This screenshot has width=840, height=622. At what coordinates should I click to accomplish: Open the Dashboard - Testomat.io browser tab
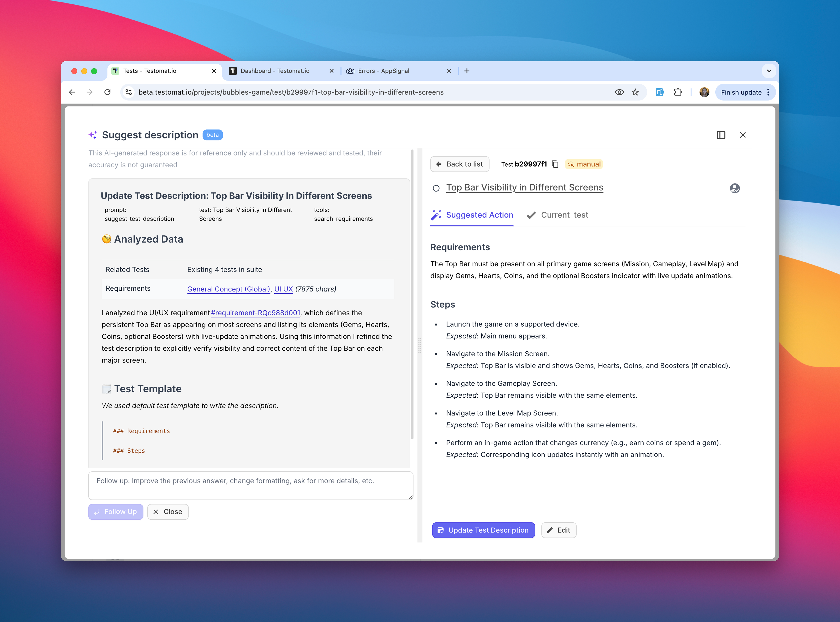[275, 71]
